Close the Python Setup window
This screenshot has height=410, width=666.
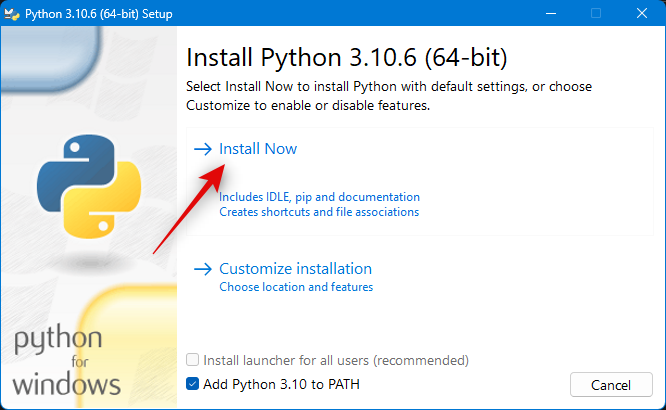pyautogui.click(x=642, y=13)
